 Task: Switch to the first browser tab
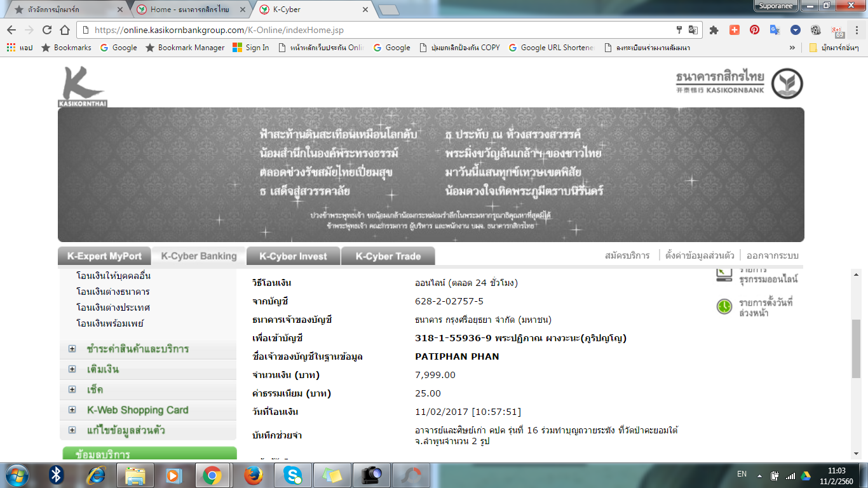pos(67,10)
